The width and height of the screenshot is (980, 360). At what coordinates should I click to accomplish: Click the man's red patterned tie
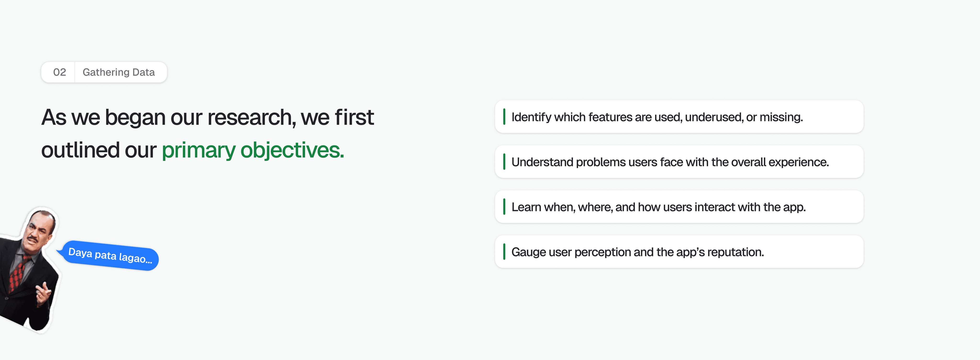[17, 274]
